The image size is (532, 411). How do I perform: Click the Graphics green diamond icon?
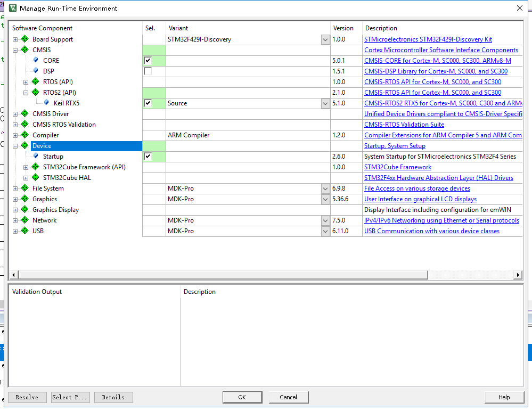click(25, 199)
